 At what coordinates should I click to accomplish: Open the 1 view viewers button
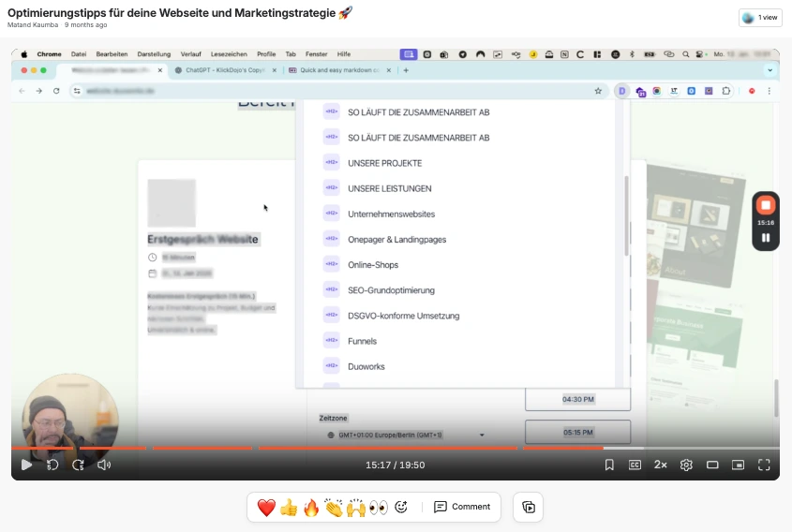[x=760, y=18]
